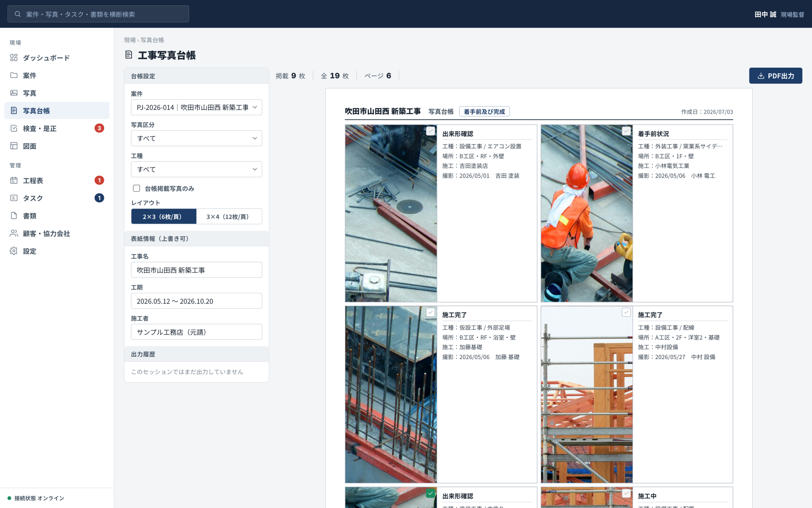
Task: Click the search magnifier icon
Action: coord(18,14)
